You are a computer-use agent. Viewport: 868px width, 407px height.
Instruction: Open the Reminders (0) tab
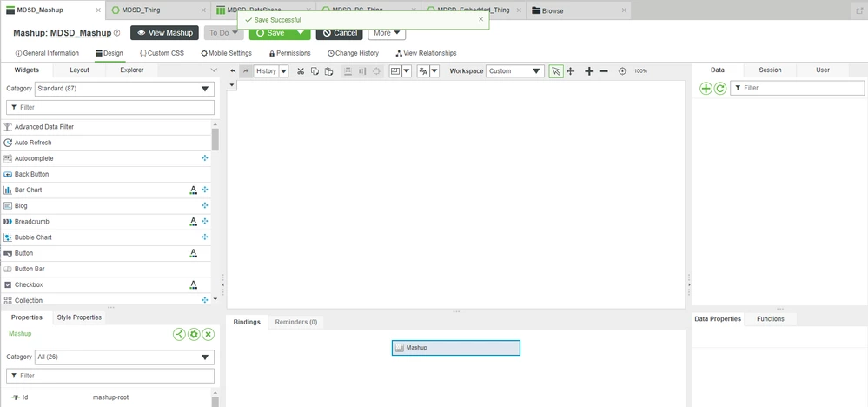click(x=296, y=322)
